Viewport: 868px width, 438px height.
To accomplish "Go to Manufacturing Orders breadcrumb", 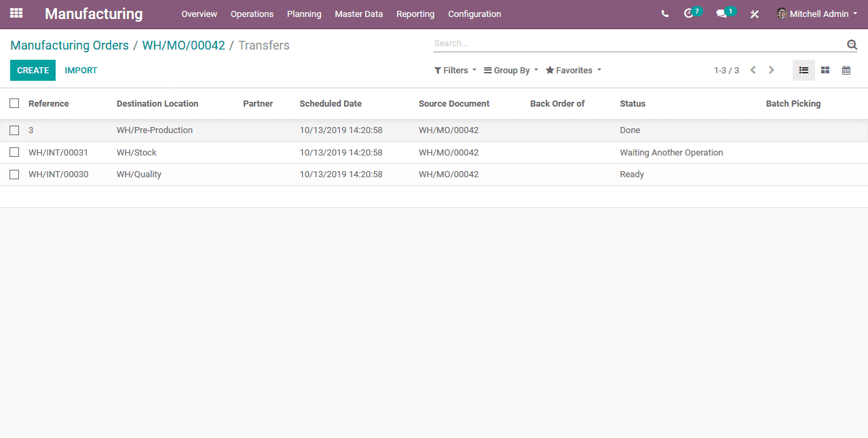I will [x=69, y=45].
